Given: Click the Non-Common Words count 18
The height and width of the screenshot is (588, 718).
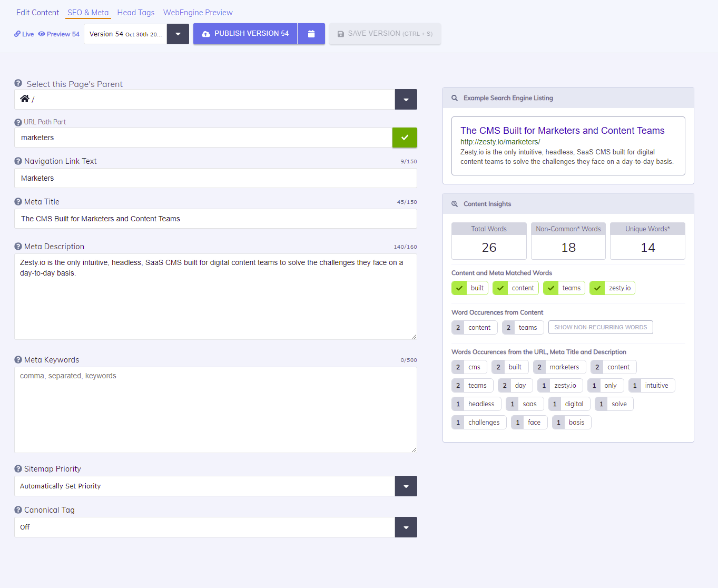Looking at the screenshot, I should point(568,248).
